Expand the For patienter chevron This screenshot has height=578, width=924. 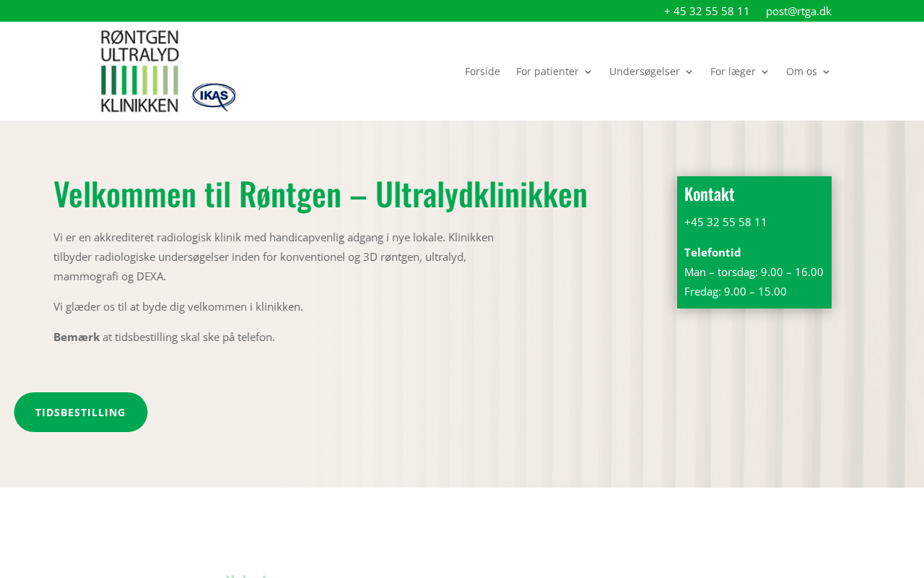588,72
